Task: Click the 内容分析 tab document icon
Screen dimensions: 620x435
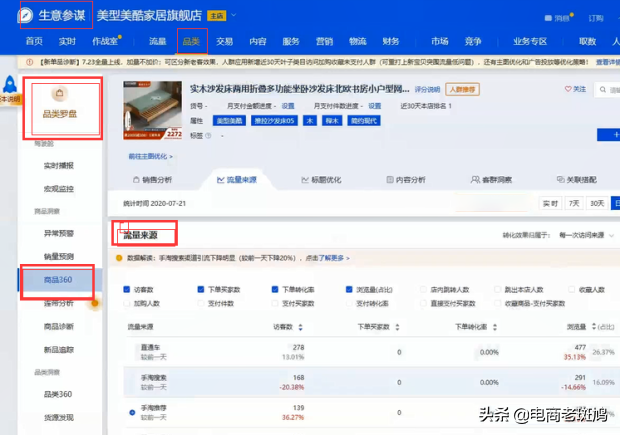Action: pyautogui.click(x=389, y=180)
